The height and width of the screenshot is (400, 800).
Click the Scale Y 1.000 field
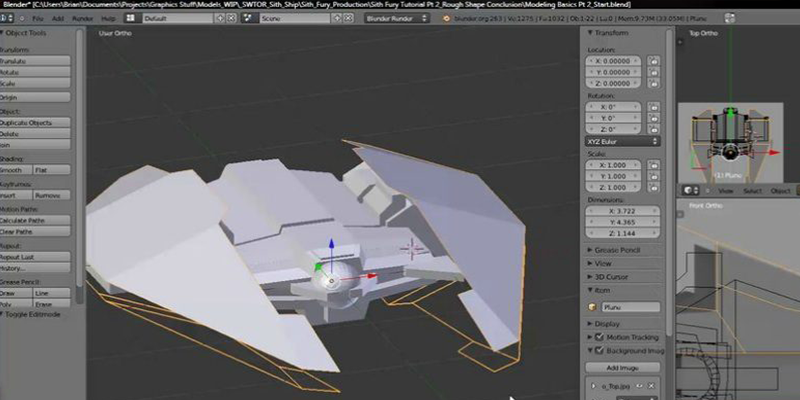[x=613, y=176]
